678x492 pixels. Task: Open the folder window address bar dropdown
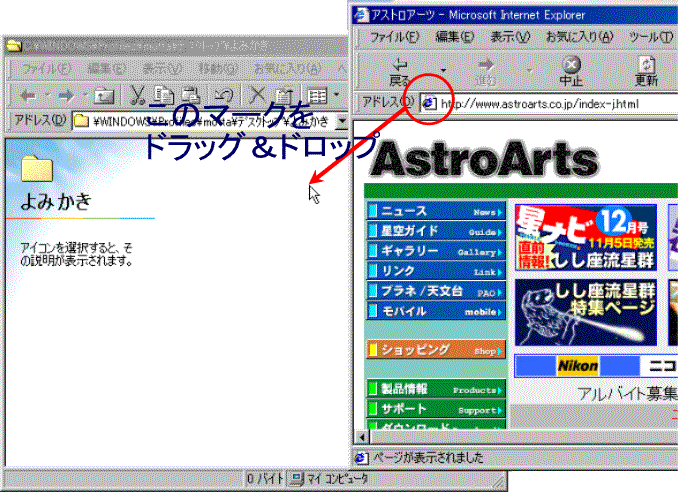[x=342, y=121]
